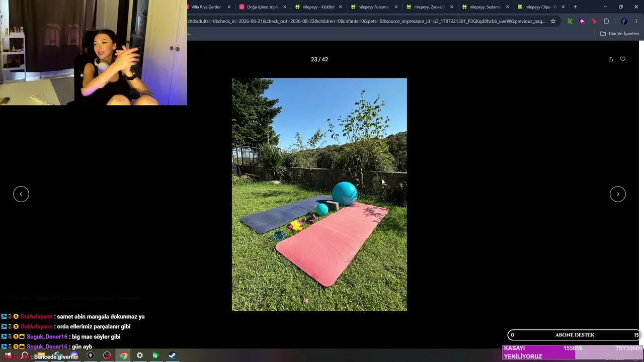Screen dimensions: 644x362
Task: Click the 23 / 42 photo counter
Action: coord(319,59)
